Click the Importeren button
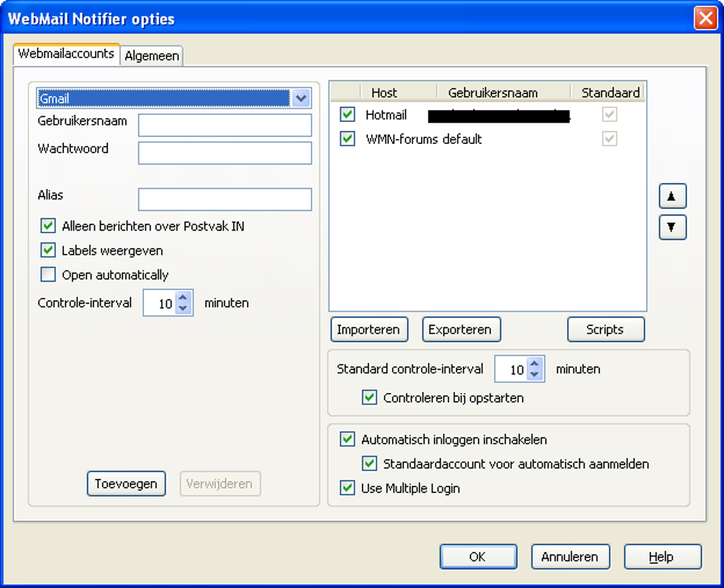The height and width of the screenshot is (588, 724). coord(369,329)
